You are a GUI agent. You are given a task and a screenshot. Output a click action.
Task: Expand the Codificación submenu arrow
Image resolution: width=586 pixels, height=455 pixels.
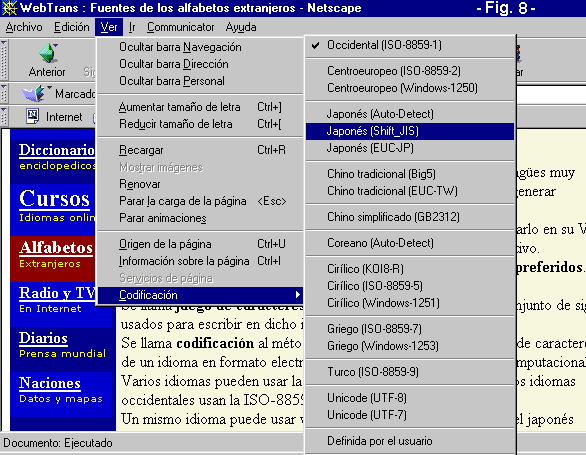point(297,295)
